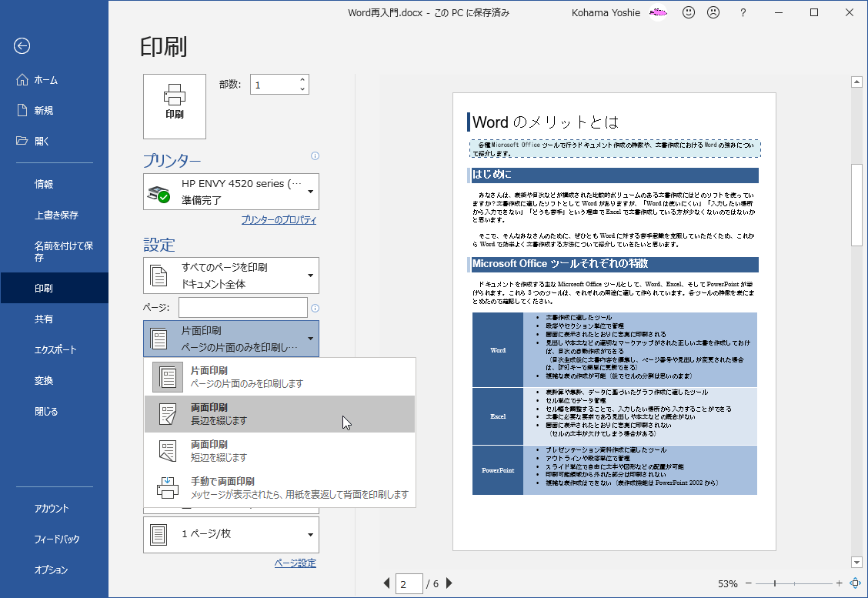The height and width of the screenshot is (598, 868).
Task: Open オプション (Options) dialog
Action: tap(54, 570)
